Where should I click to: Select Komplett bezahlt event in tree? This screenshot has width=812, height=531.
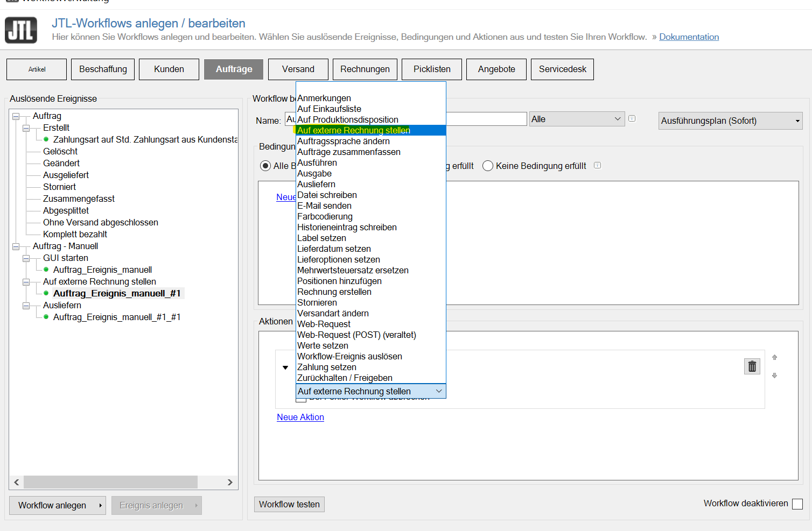pos(75,234)
